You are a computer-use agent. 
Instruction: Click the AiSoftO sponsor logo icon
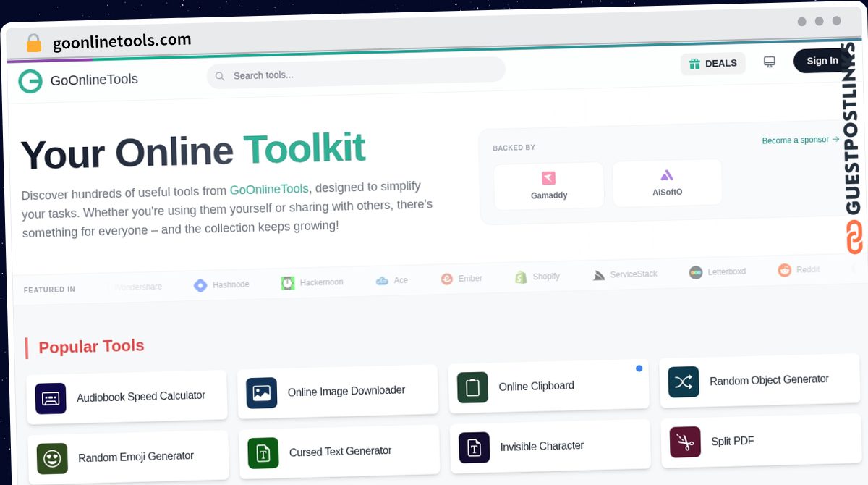coord(667,175)
